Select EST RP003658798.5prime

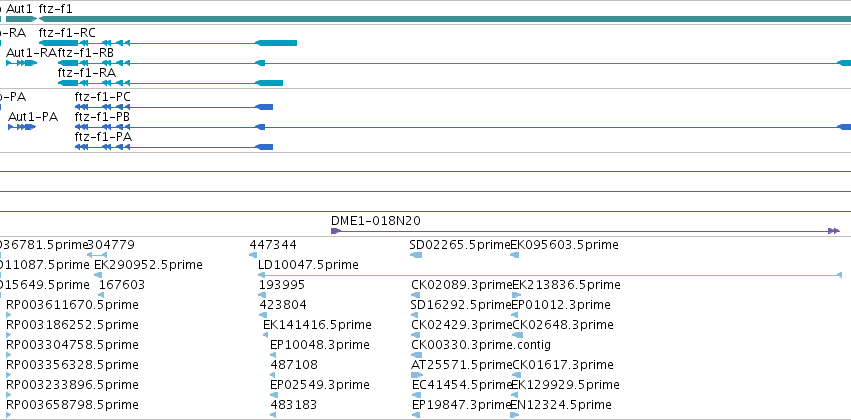point(72,405)
